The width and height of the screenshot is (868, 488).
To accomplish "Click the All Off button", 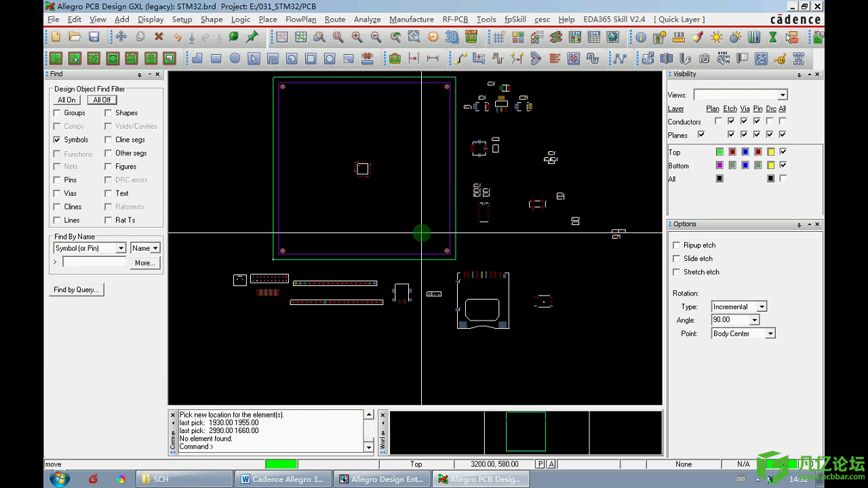I will [102, 100].
